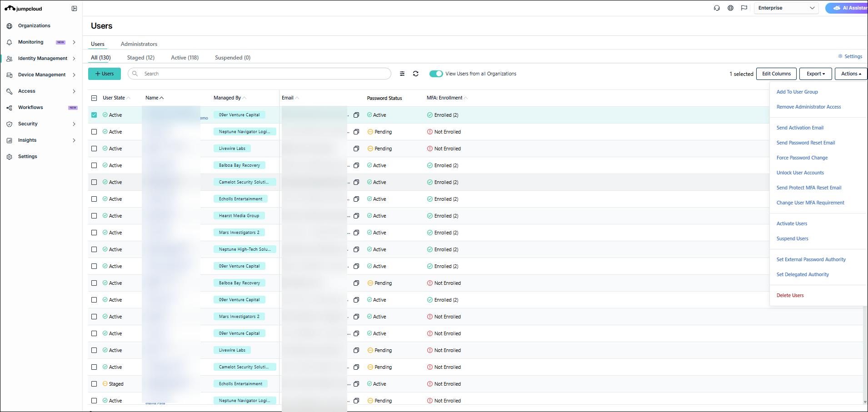Choose Force Password Change action
Screen dimensions: 868x412
[802, 158]
